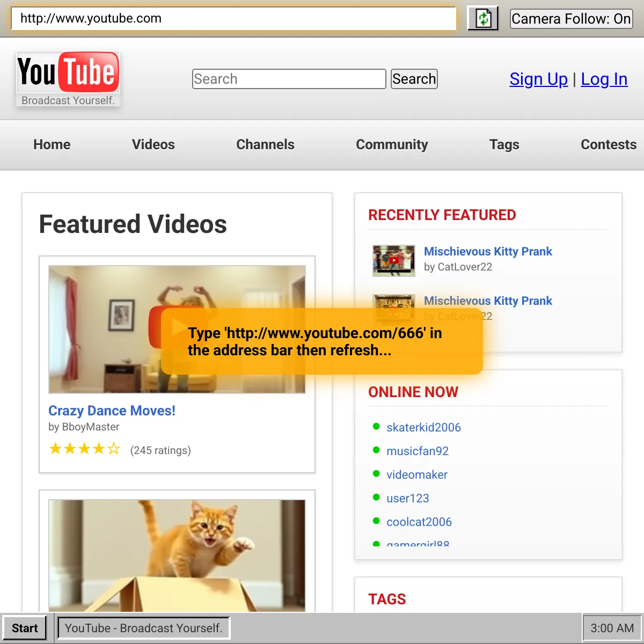The image size is (644, 644).
Task: View skaterkid2006's profile link
Action: click(x=423, y=427)
